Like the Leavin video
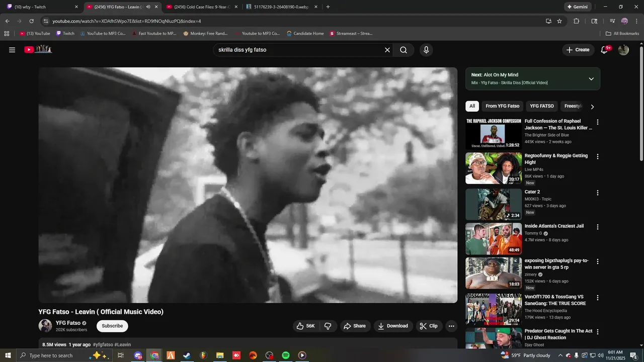This screenshot has height=362, width=644. (x=305, y=326)
